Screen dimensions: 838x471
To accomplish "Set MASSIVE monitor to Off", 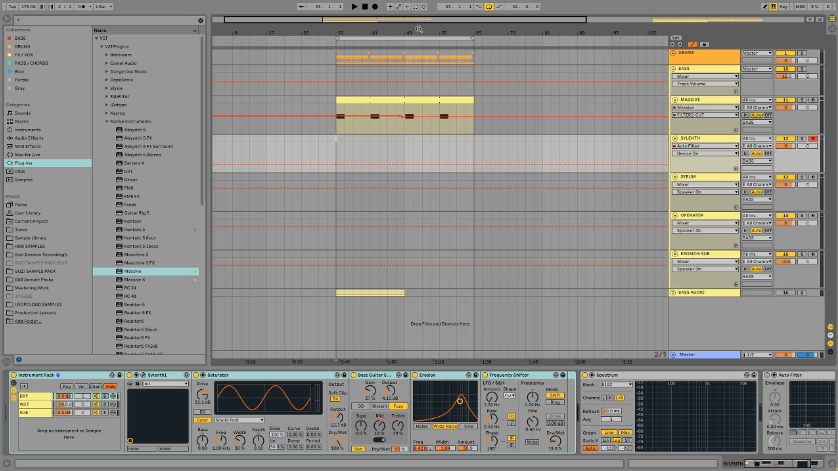I will [767, 115].
